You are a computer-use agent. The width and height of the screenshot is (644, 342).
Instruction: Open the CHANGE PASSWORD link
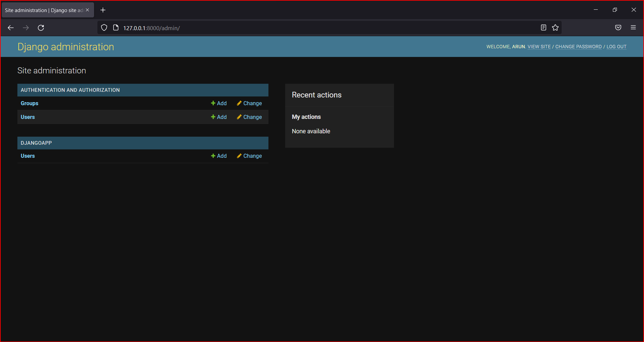point(578,47)
